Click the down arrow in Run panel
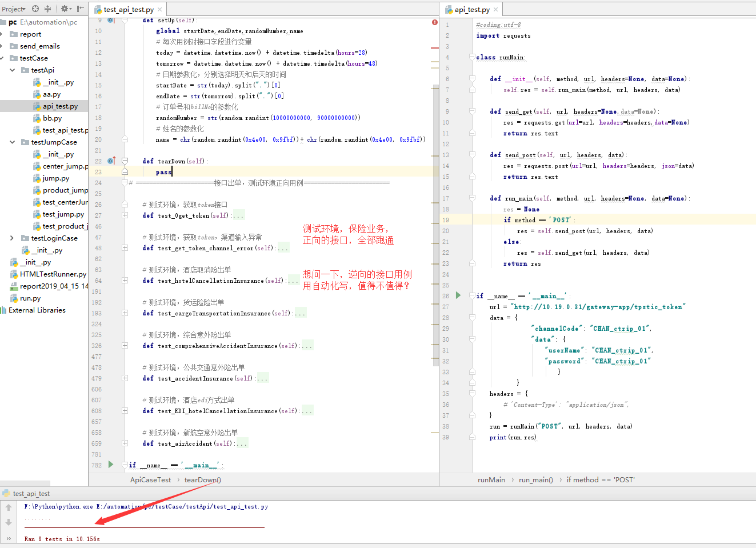This screenshot has height=548, width=756. 9,522
